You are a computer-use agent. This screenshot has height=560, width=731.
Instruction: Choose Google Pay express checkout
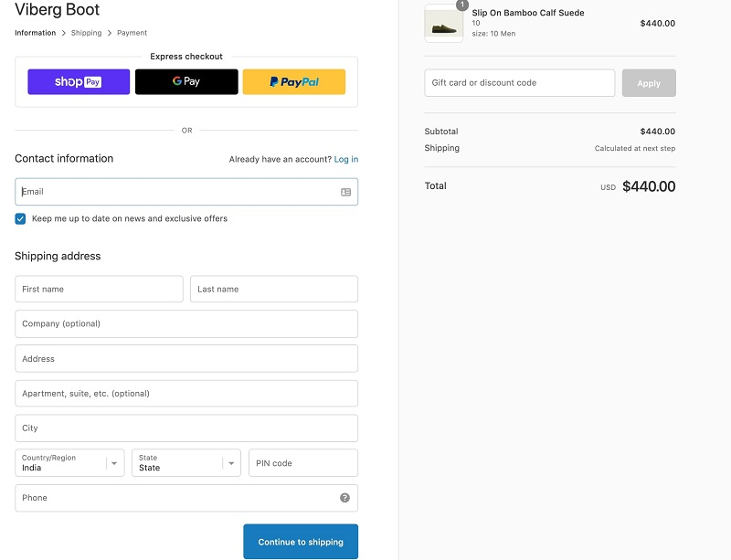point(186,82)
